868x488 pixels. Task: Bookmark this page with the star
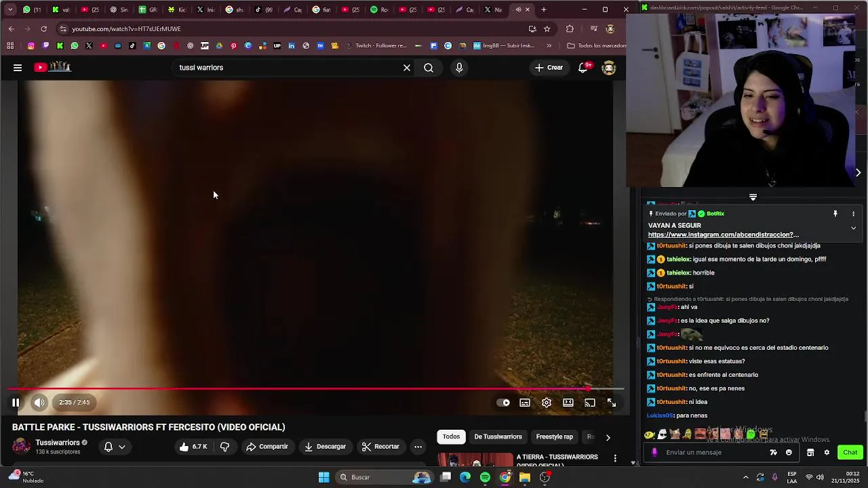(547, 28)
